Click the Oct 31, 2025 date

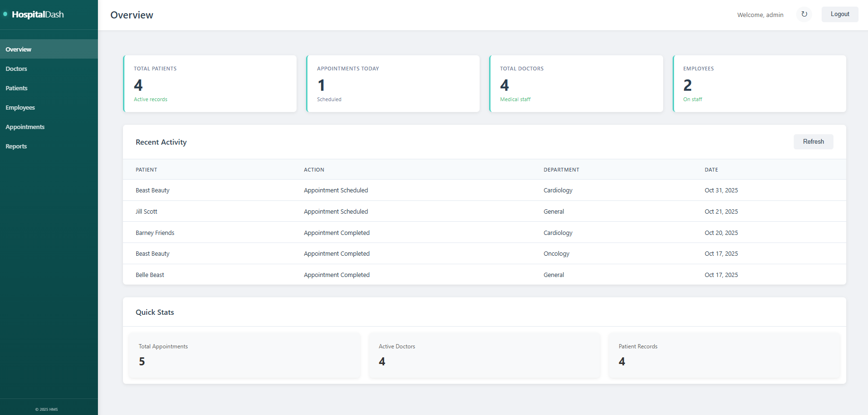(721, 190)
